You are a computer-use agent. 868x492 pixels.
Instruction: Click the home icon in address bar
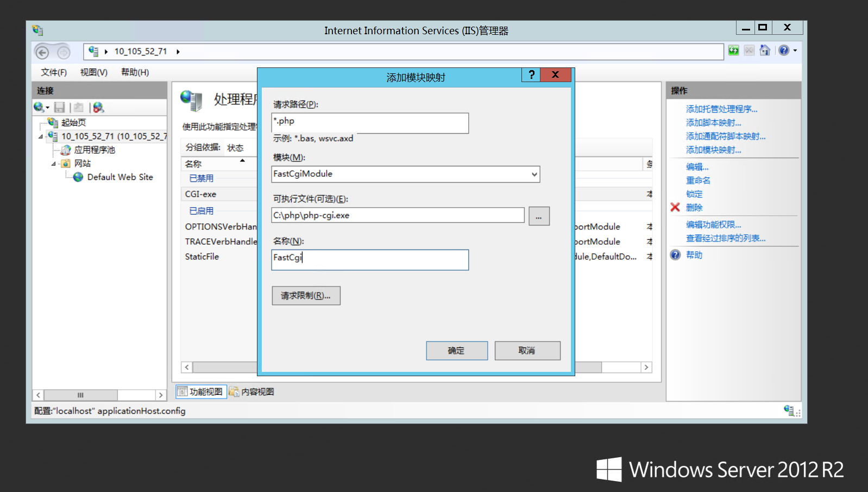click(x=765, y=51)
